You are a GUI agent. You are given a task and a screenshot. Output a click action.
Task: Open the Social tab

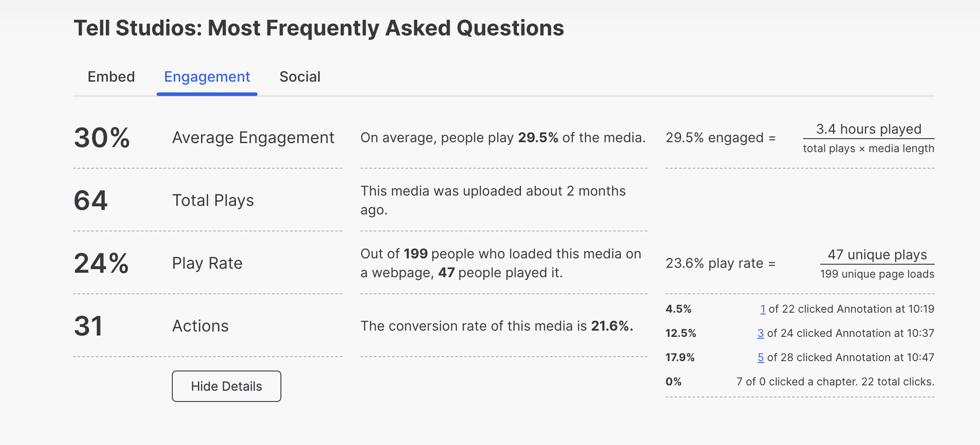(x=300, y=77)
